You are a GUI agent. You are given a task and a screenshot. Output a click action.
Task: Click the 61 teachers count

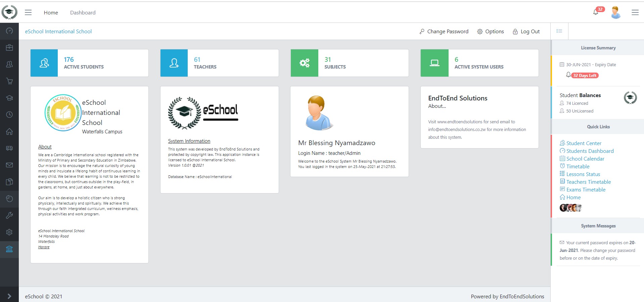pos(197,59)
